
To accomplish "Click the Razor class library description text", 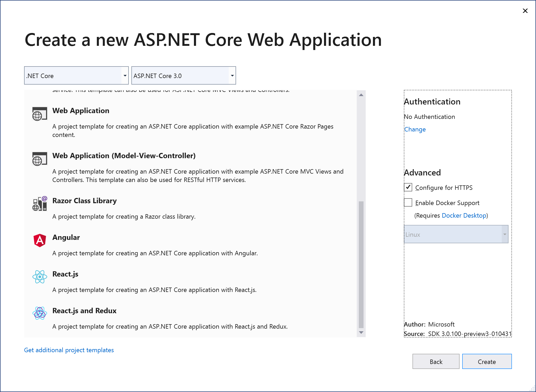I will pos(124,217).
